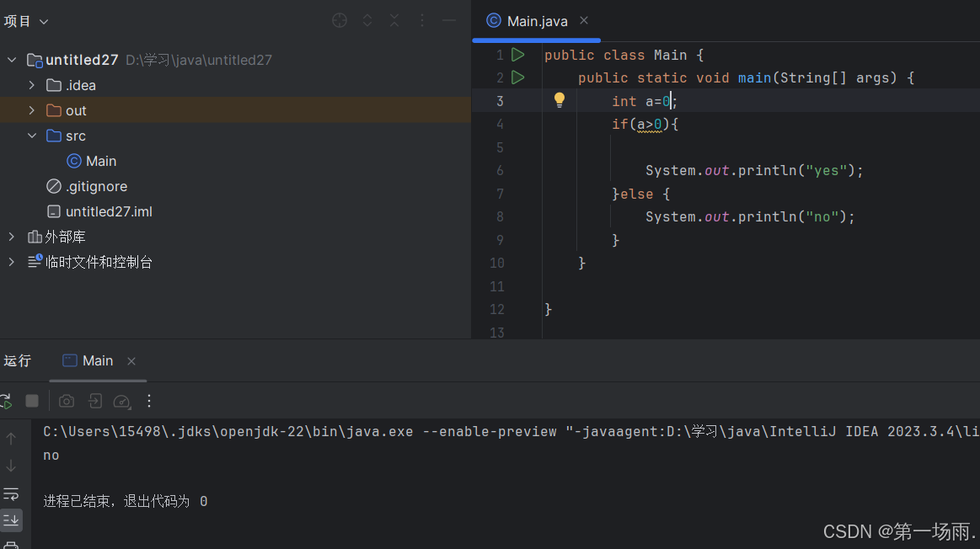
Task: Open the profiler gauge icon
Action: (122, 401)
